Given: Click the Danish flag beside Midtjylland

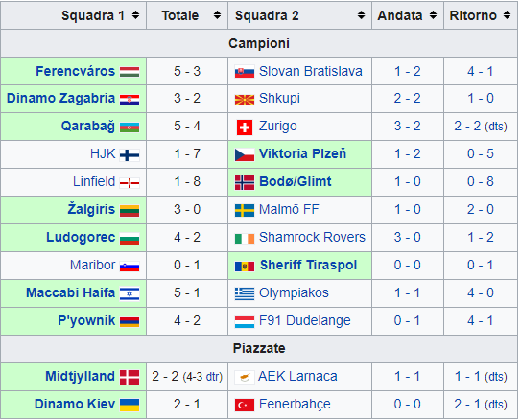Looking at the screenshot, I should 130,377.
